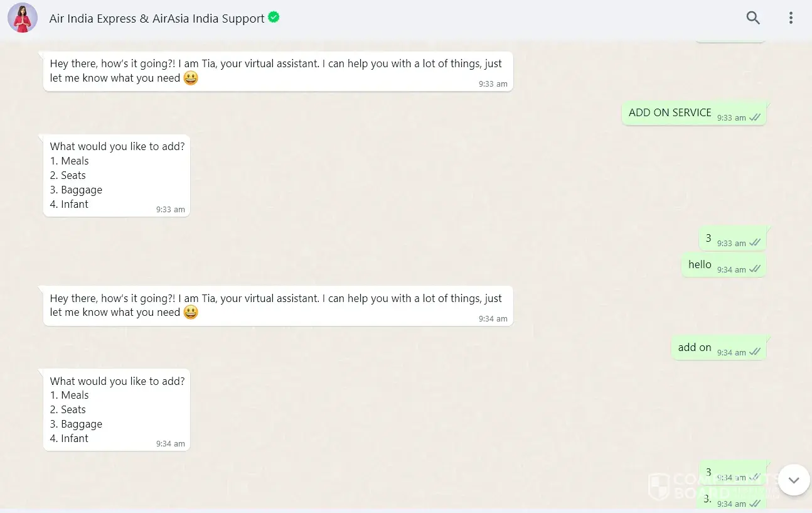
Task: Click read ticks on the add on message
Action: [x=755, y=352]
